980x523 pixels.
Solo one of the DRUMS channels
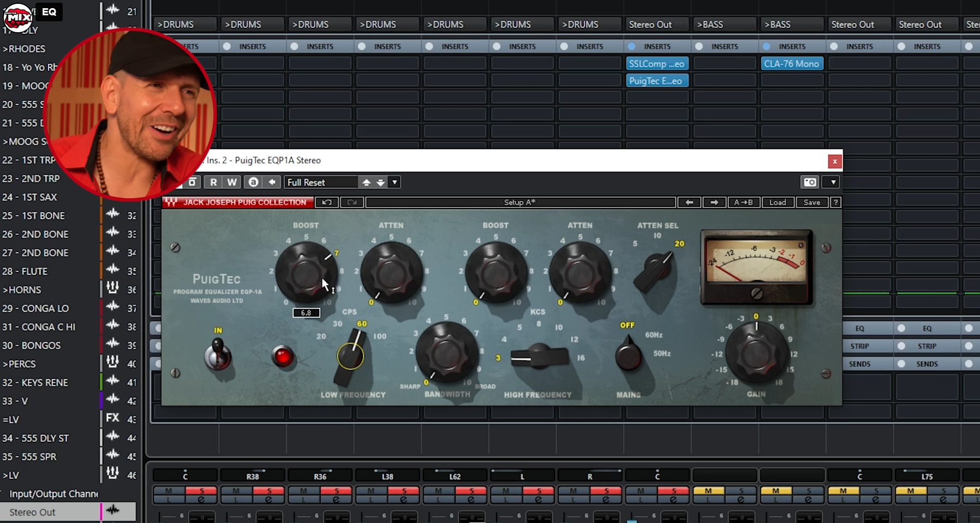pos(202,490)
